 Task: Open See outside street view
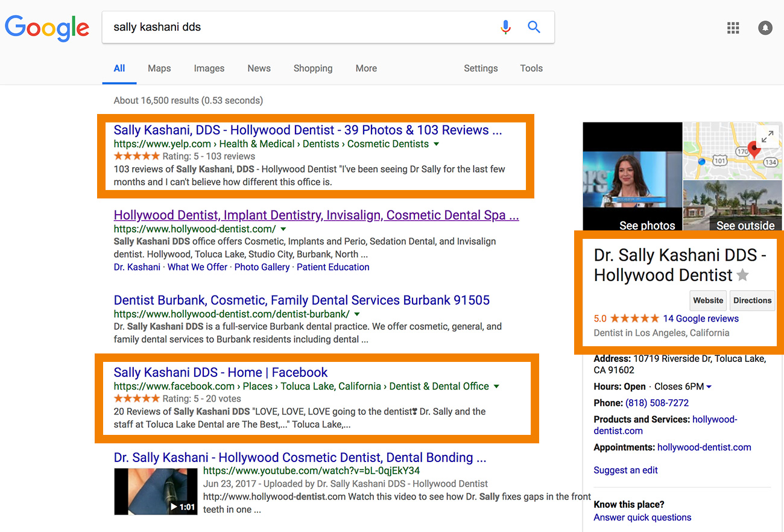[733, 205]
